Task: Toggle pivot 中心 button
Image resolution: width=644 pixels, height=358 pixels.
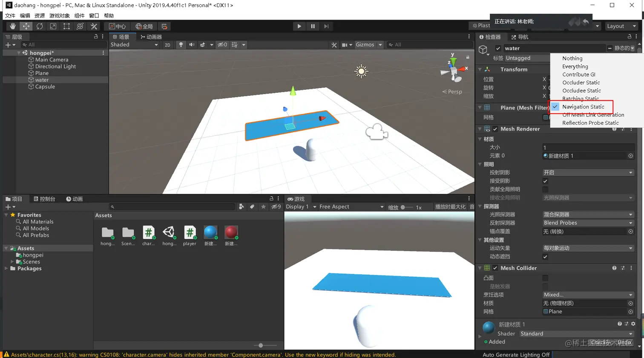Action: 117,26
